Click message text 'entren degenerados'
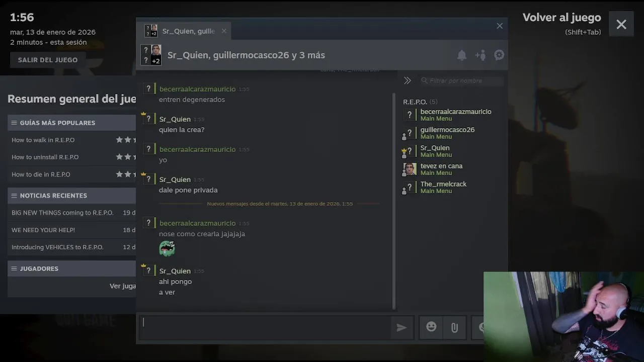This screenshot has height=362, width=644. 192,100
